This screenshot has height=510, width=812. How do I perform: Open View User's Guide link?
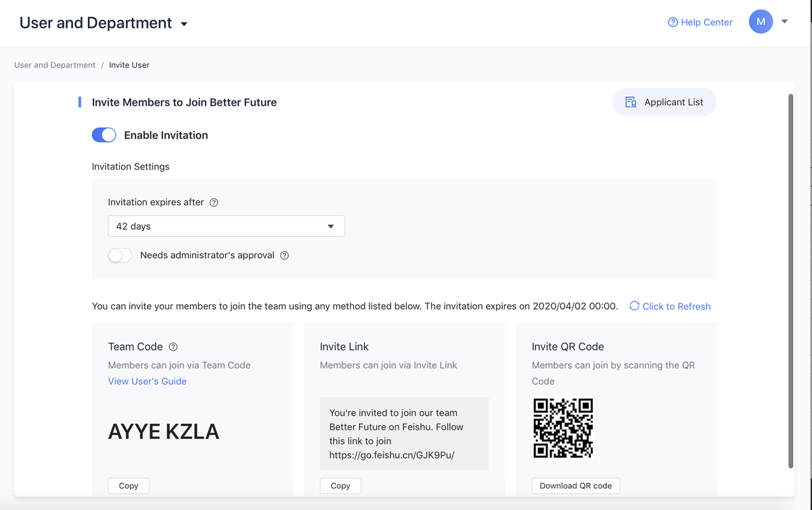click(148, 381)
